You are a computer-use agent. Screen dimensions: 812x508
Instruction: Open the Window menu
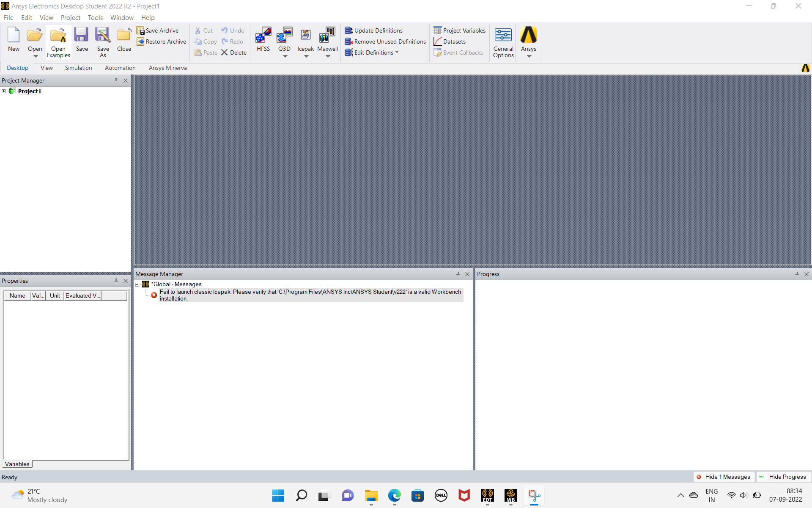click(122, 17)
